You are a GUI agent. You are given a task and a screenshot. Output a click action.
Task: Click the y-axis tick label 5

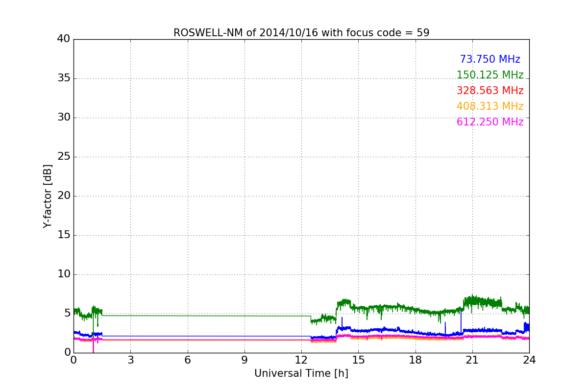(x=67, y=314)
